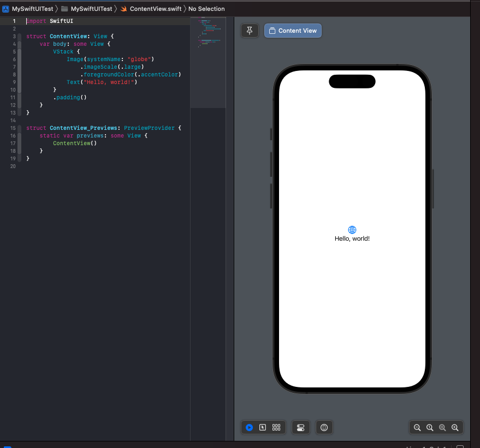Click the code folding ribbon beside line 16
The width and height of the screenshot is (480, 448).
(20, 135)
